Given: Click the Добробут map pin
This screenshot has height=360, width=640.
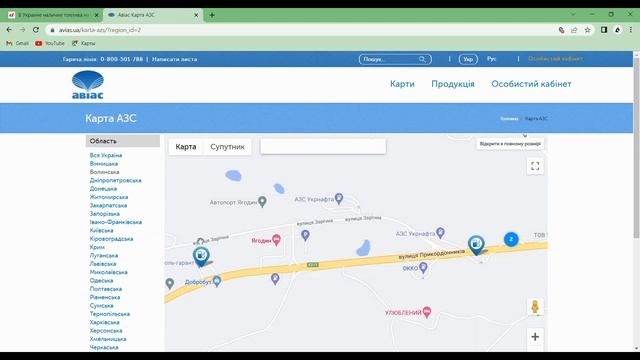Looking at the screenshot, I should coord(217,281).
